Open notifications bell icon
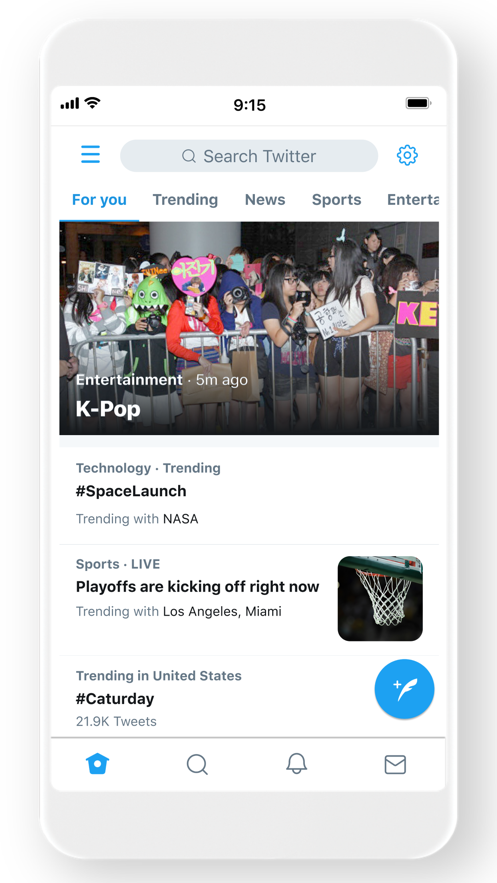 pos(297,764)
